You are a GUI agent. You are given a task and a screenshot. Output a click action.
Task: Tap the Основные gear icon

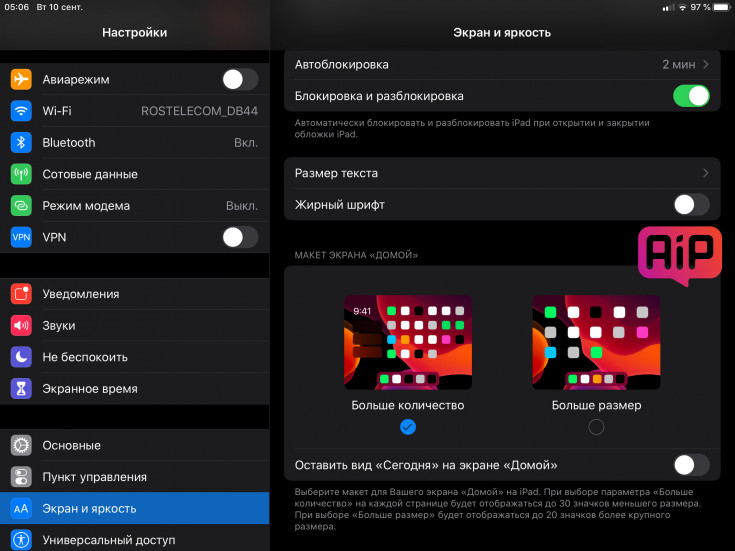tap(21, 445)
